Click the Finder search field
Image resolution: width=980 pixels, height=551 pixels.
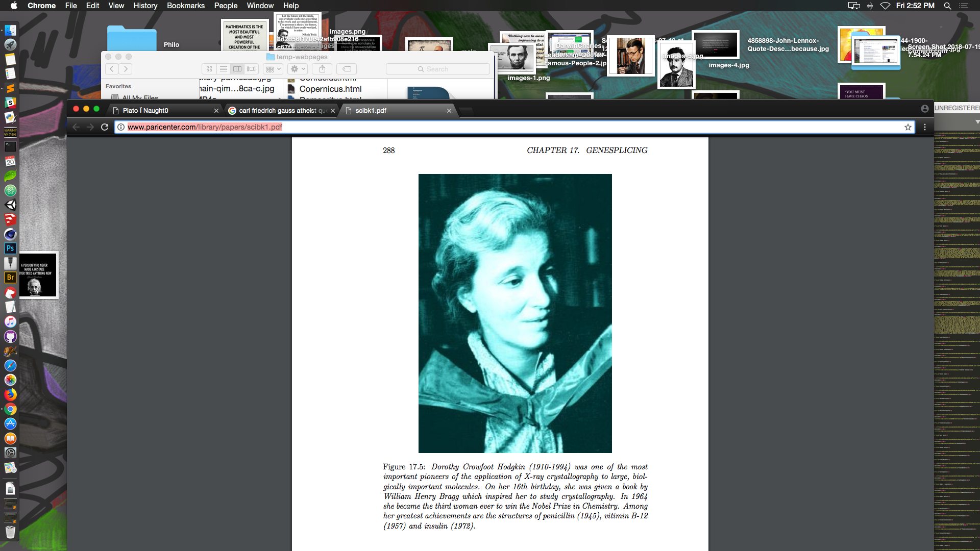437,69
